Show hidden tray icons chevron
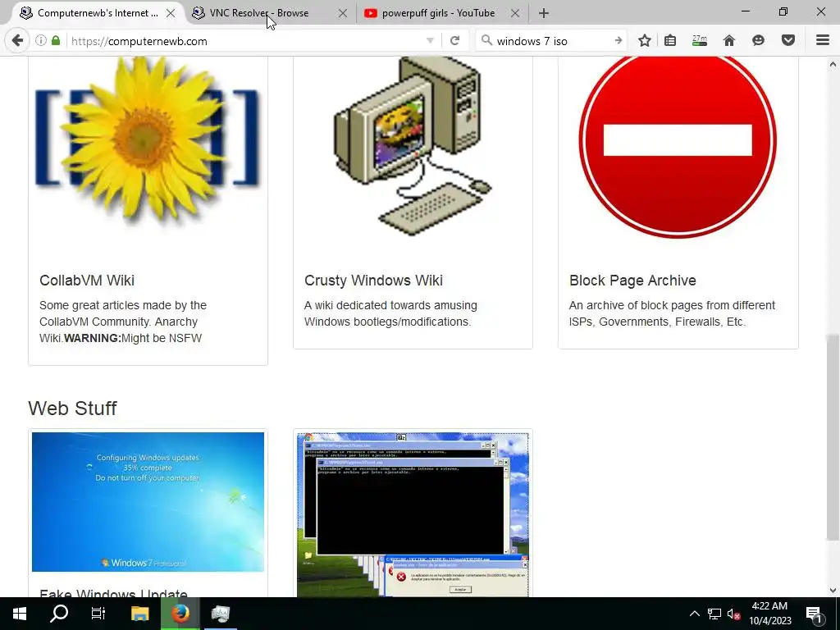 pos(694,614)
